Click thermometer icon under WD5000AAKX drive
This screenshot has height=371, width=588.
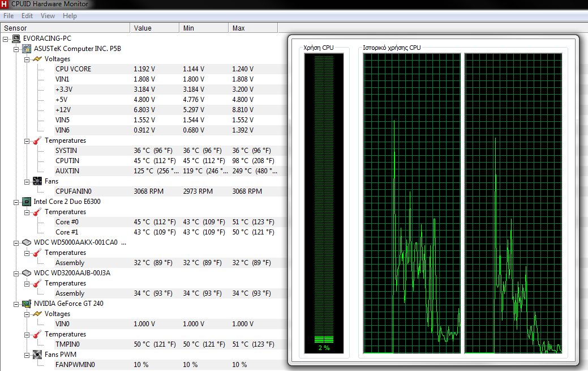click(37, 253)
